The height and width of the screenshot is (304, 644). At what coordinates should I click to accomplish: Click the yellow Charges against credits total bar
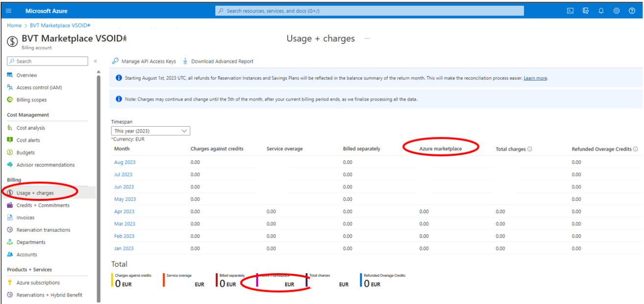tap(113, 281)
